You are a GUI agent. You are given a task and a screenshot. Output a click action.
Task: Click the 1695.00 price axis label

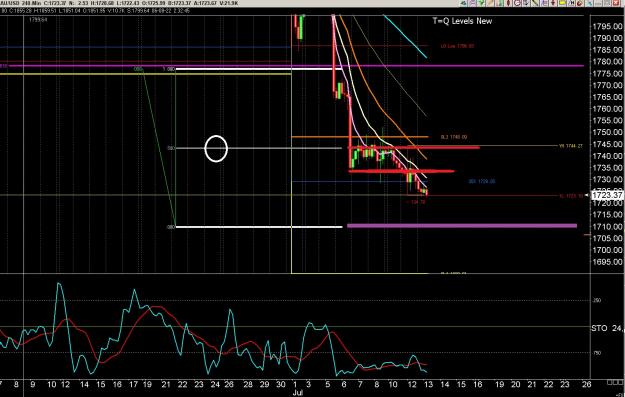click(607, 262)
